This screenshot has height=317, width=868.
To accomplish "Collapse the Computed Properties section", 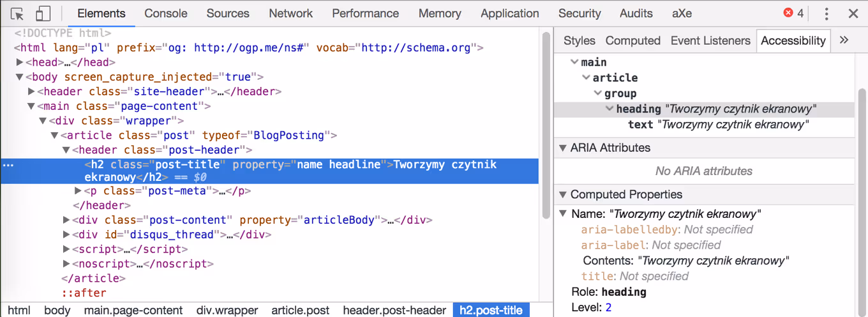I will click(562, 194).
